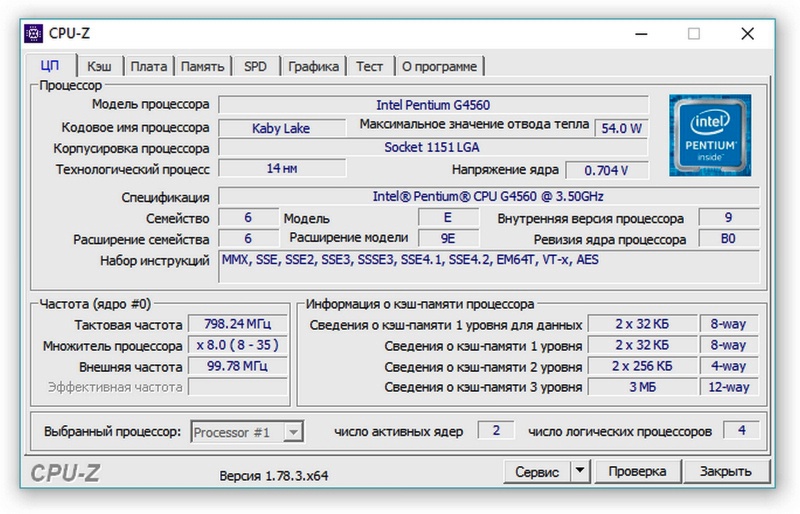Open the SPD tab
The height and width of the screenshot is (514, 800).
pos(255,66)
